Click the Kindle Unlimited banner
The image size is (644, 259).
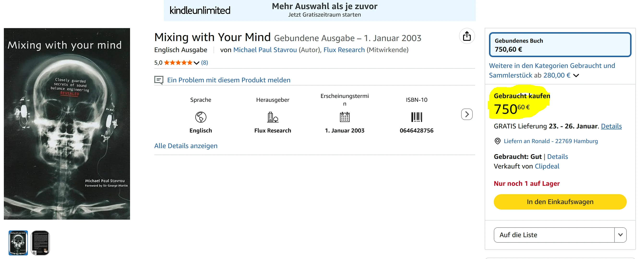tap(320, 11)
